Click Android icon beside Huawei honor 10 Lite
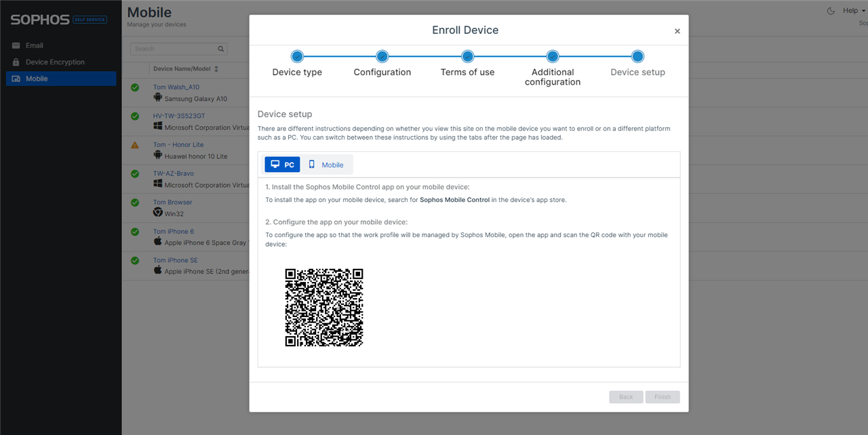This screenshot has width=868, height=435. coord(158,155)
